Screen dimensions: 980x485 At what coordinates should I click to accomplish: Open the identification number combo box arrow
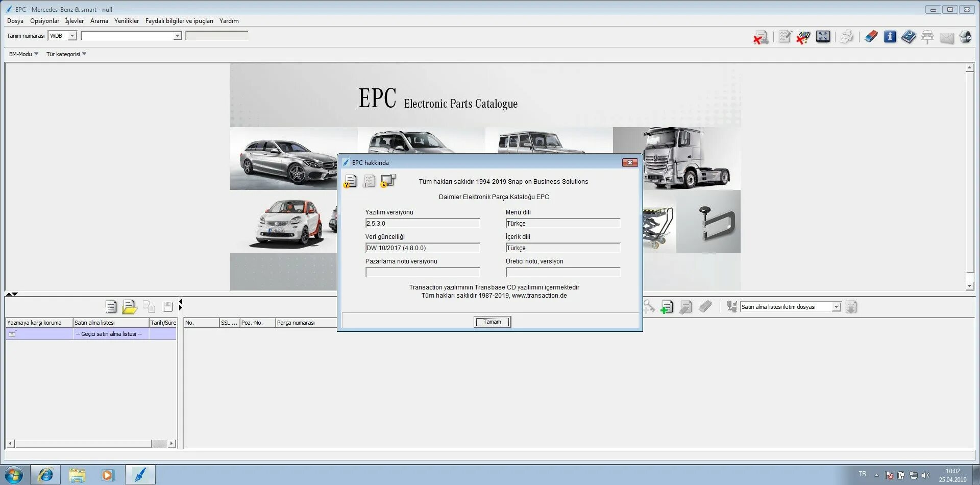[177, 36]
